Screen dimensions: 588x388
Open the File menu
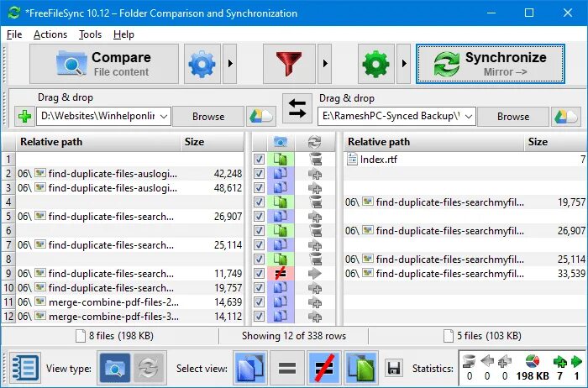point(14,34)
